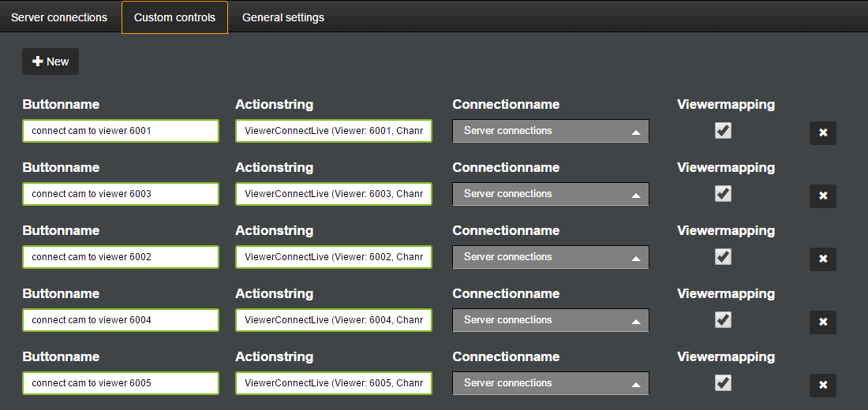Switch to the Server connections tab
The image size is (868, 410).
click(x=59, y=17)
